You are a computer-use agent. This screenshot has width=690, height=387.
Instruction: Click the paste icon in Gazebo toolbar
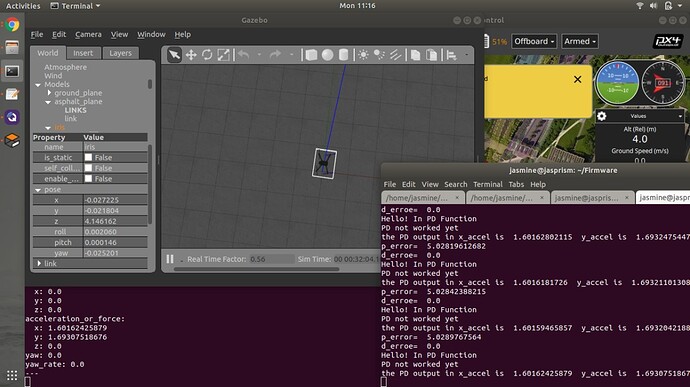click(432, 55)
